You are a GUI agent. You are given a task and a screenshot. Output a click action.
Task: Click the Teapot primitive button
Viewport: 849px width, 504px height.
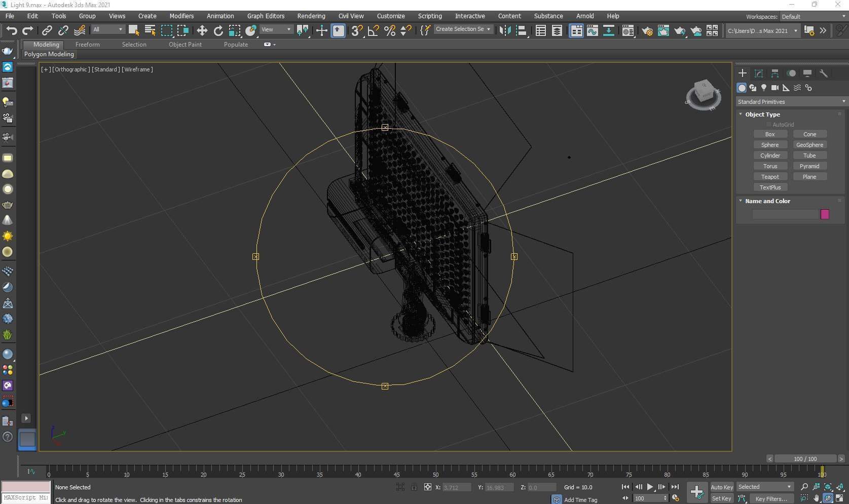click(x=770, y=177)
